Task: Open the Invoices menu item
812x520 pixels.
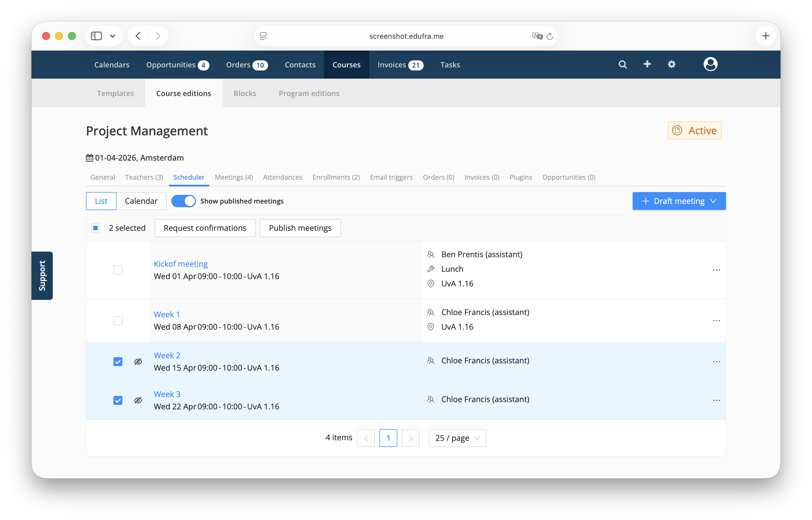Action: [400, 65]
